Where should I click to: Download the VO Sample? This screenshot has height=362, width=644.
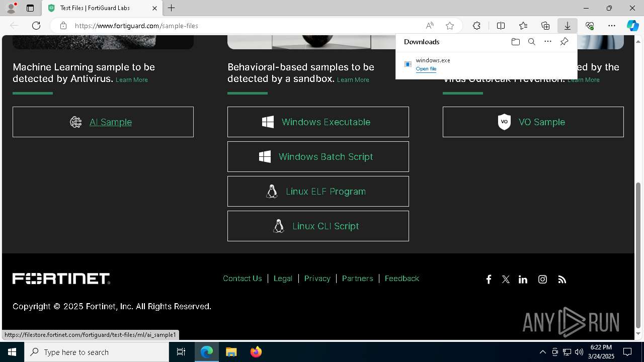coord(533,122)
